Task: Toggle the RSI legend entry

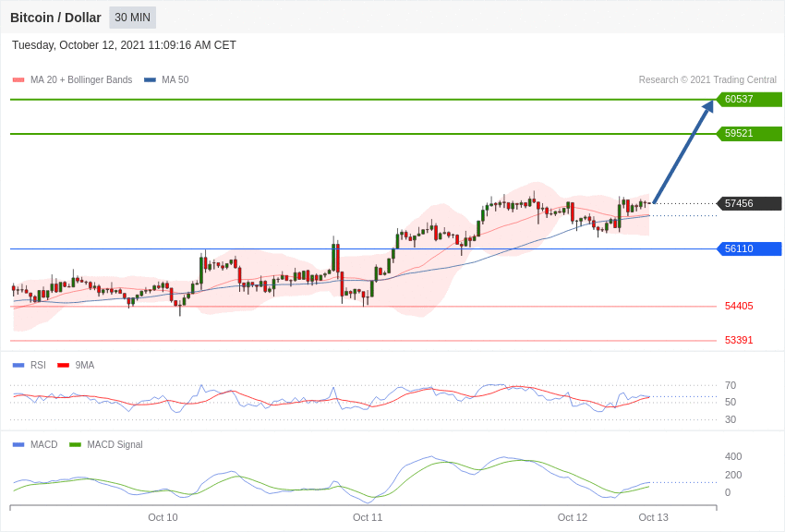Action: pos(29,366)
